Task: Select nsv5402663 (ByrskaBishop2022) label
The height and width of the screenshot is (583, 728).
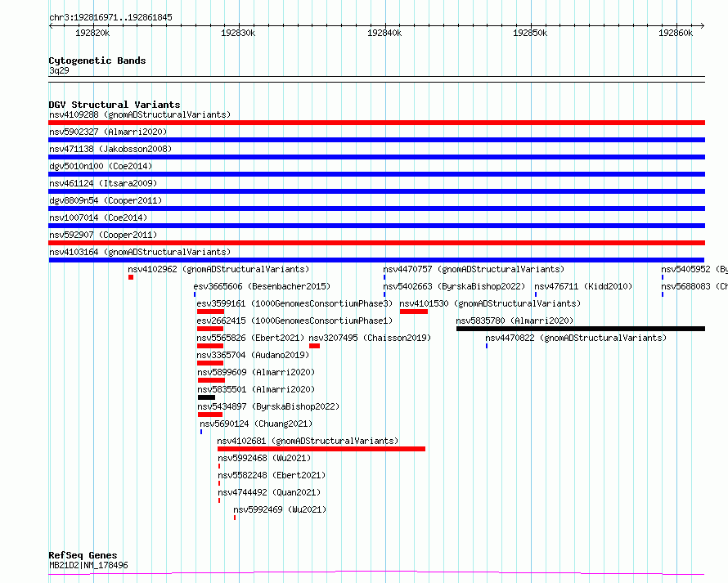Action: 454,286
